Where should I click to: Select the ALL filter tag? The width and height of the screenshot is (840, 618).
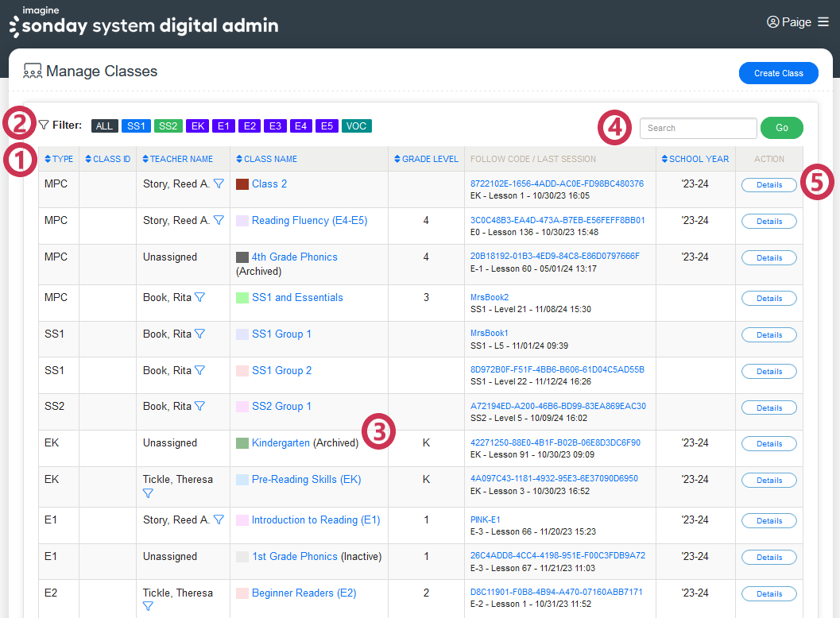105,126
